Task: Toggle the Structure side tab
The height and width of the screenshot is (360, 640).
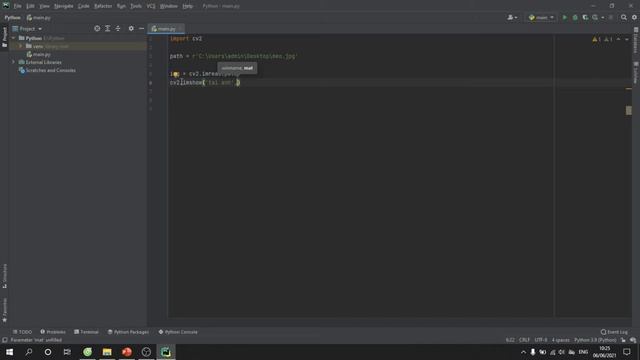Action: coord(4,276)
